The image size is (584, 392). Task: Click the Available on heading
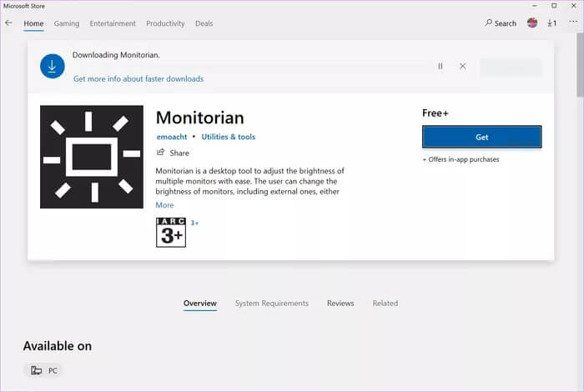click(x=58, y=346)
